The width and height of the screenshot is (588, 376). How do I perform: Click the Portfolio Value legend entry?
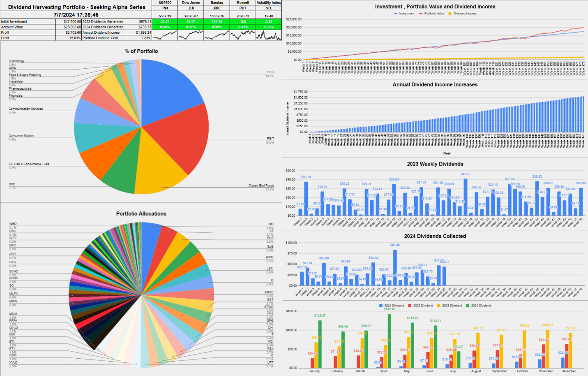[432, 14]
